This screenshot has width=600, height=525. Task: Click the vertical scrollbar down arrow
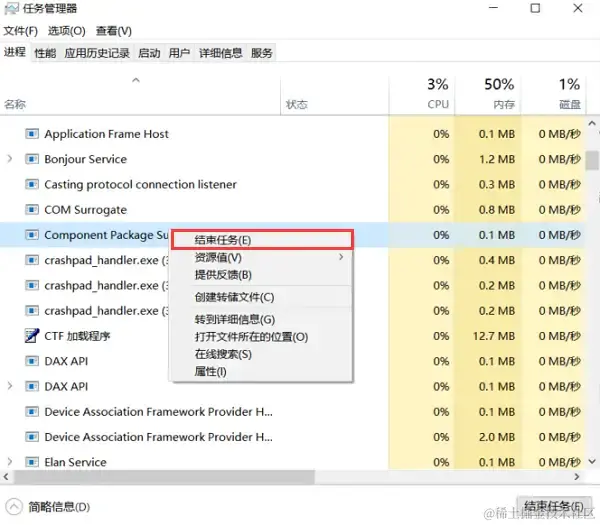(592, 461)
